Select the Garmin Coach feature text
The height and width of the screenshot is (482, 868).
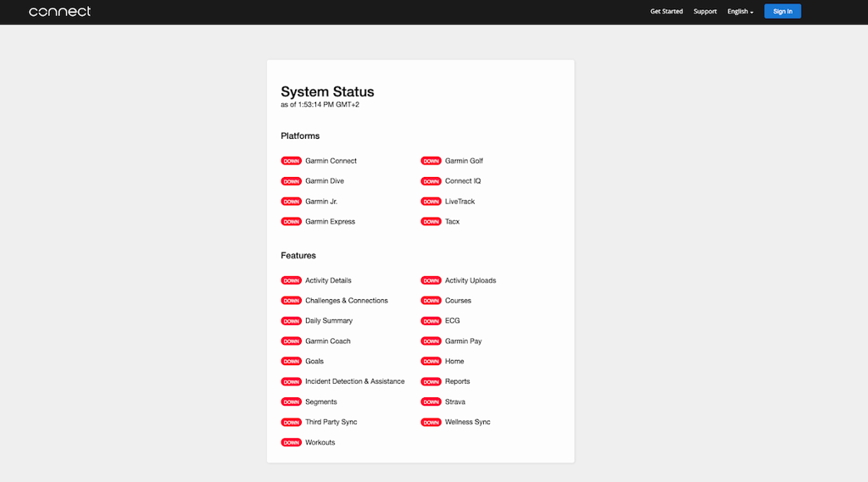tap(328, 341)
